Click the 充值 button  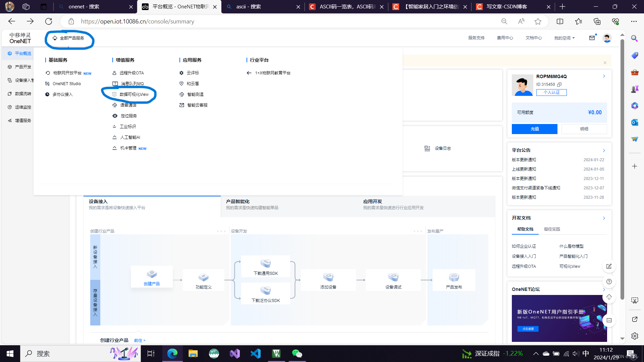(x=535, y=129)
